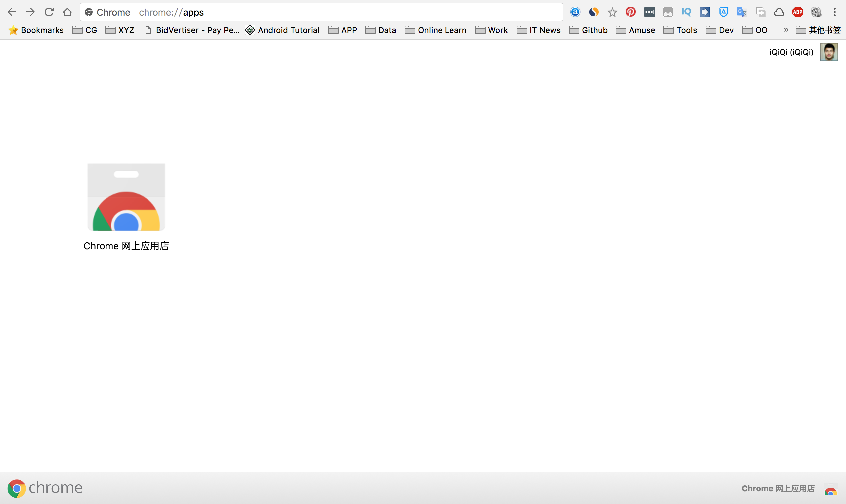The width and height of the screenshot is (846, 504).
Task: Open the cloud extension icon
Action: [x=779, y=12]
